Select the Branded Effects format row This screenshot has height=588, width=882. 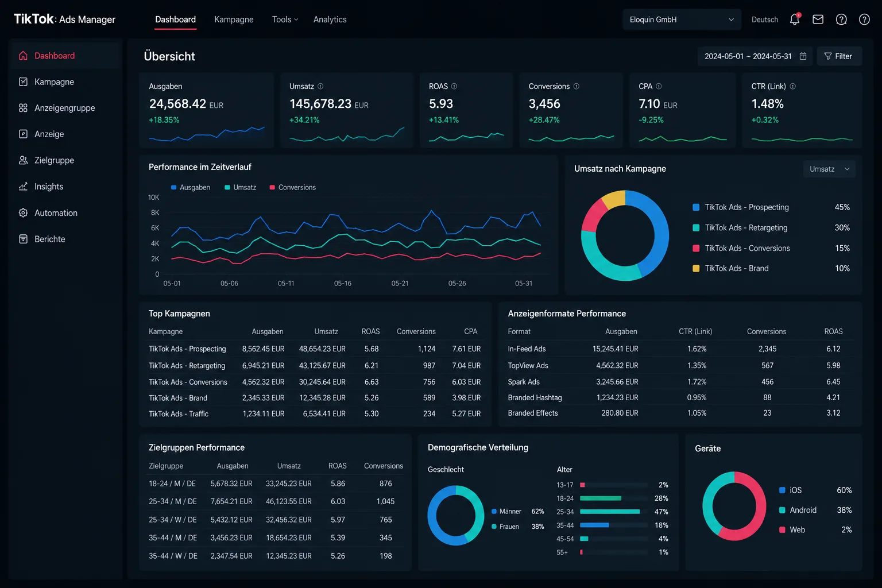(680, 413)
